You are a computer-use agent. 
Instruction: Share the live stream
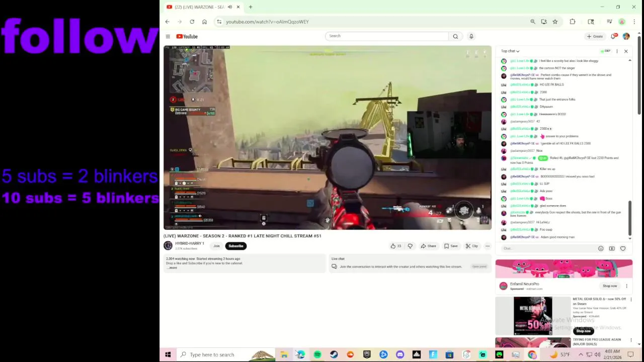click(x=428, y=246)
